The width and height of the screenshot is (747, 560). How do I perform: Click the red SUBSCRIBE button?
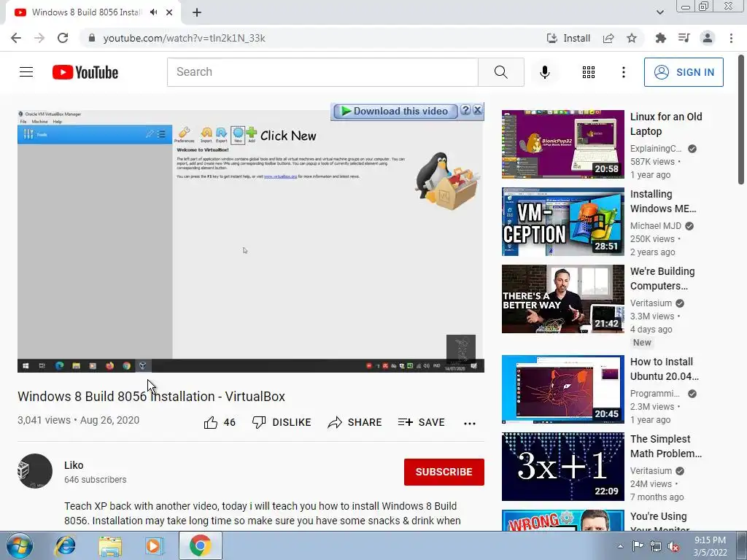coord(444,472)
